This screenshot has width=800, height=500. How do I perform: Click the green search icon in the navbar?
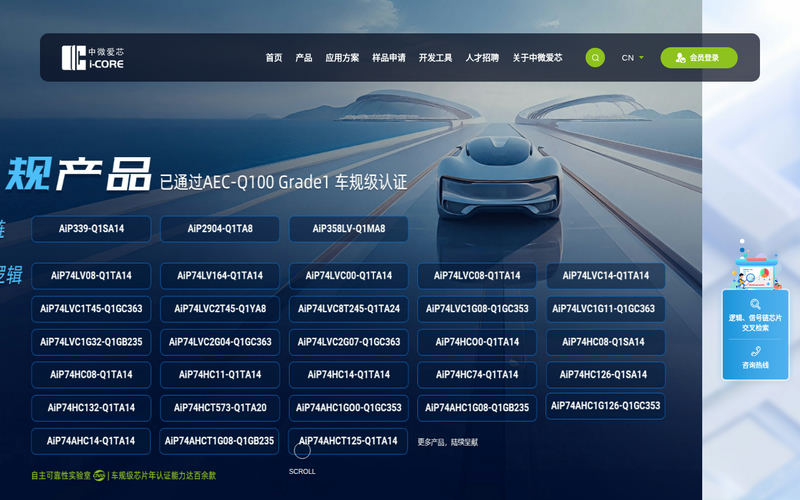point(595,58)
